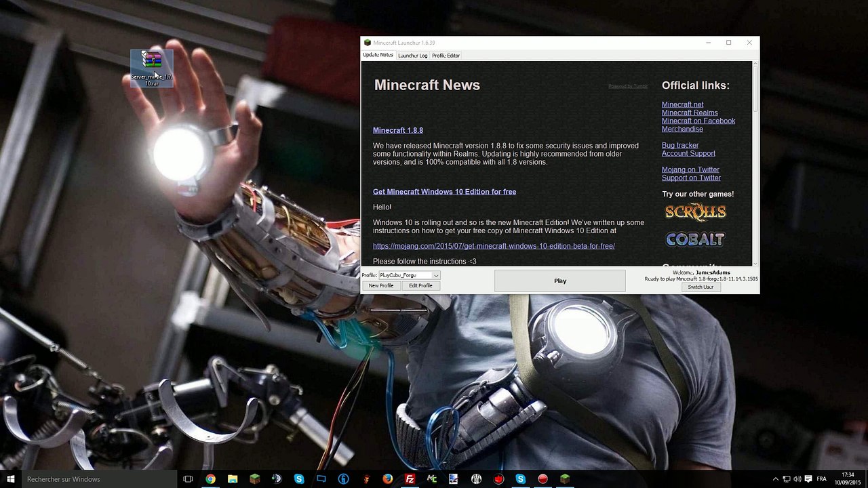Open the Minecraft 1.8.8 news headline link

point(398,130)
